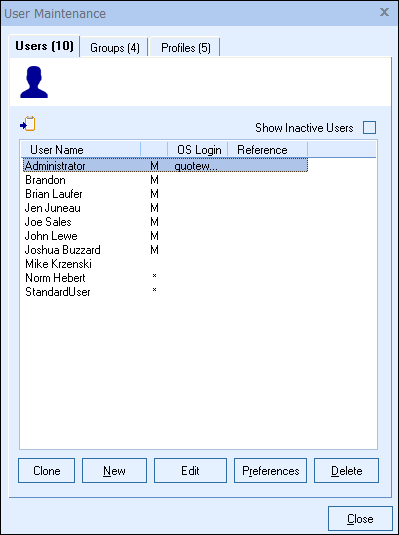
Task: Click the clipboard import icon above user list
Action: coord(28,124)
